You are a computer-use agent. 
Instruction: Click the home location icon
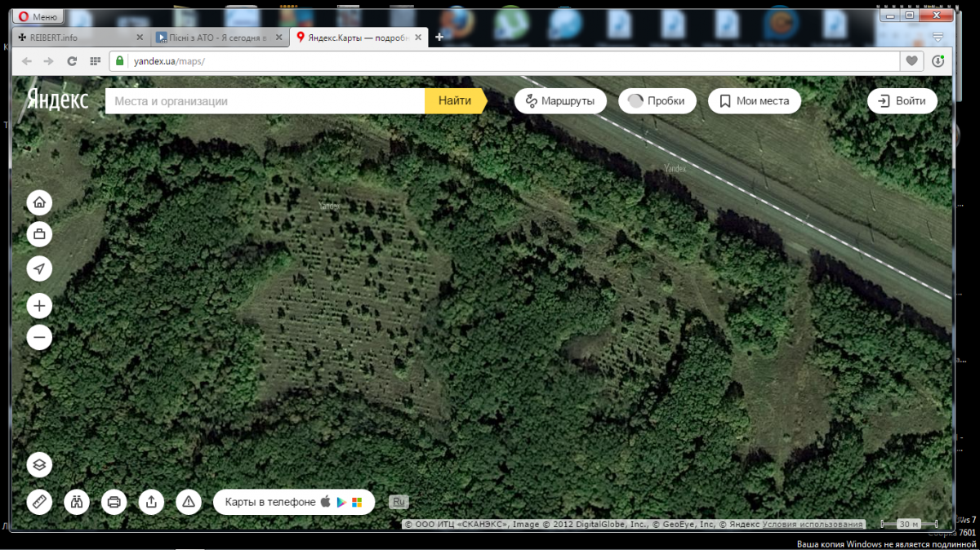point(39,202)
